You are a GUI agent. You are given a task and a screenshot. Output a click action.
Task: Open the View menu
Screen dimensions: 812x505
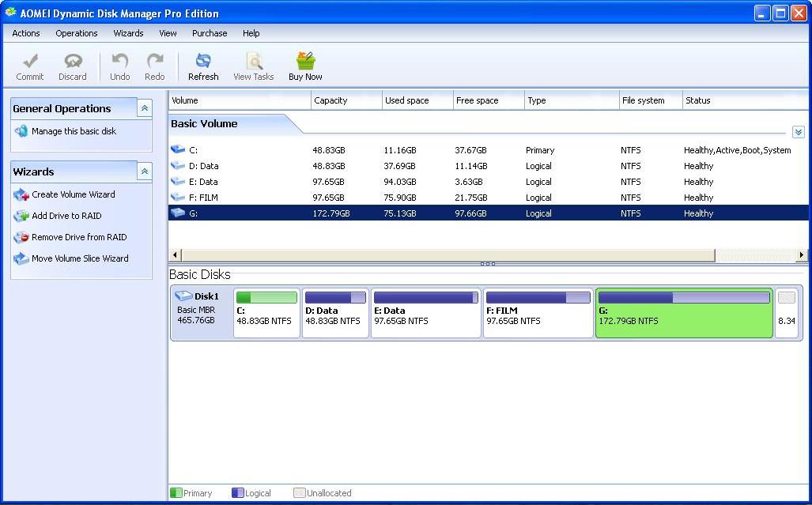[x=168, y=33]
